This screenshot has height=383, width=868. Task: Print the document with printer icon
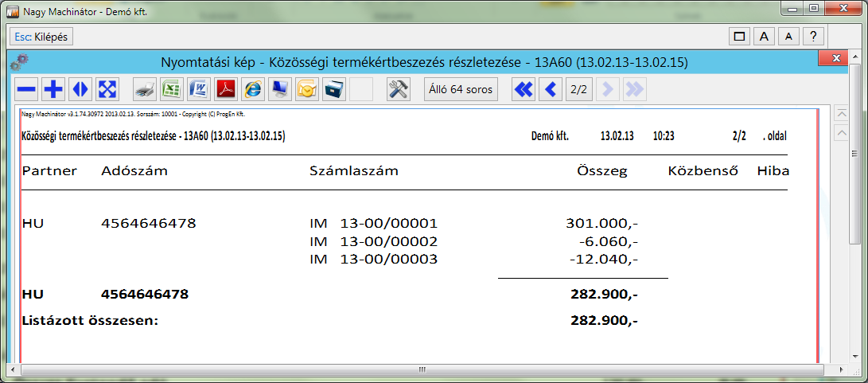click(x=145, y=89)
